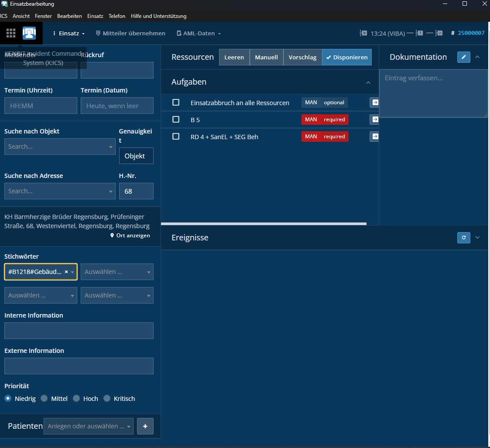The height and width of the screenshot is (448, 490).
Task: Expand the AML-Daten dropdown
Action: tap(199, 34)
